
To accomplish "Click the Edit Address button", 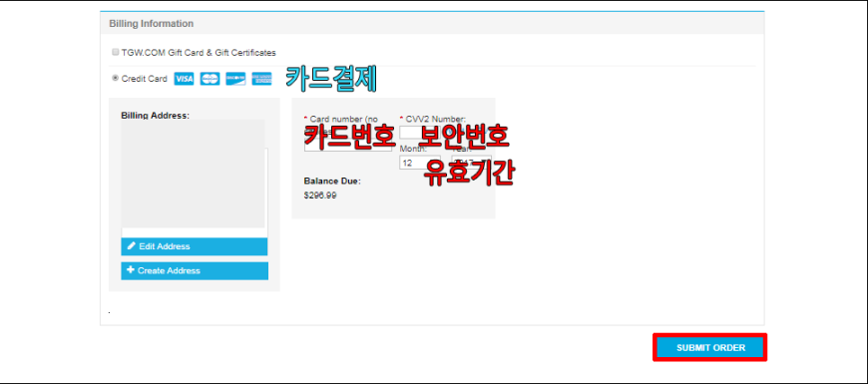I will 195,246.
